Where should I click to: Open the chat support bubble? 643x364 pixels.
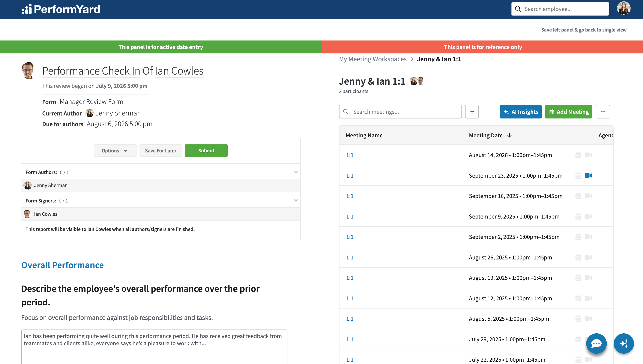click(596, 343)
